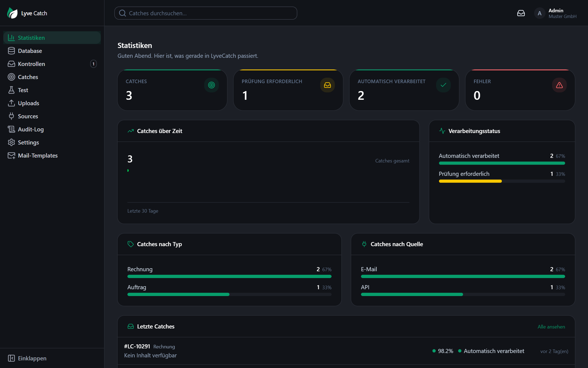
Task: Open the Sources page
Action: pyautogui.click(x=52, y=116)
